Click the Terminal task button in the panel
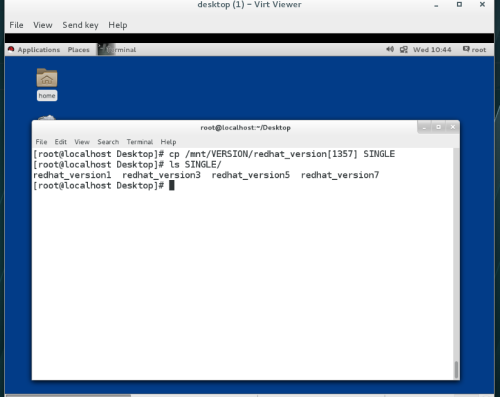The width and height of the screenshot is (500, 397). (117, 50)
